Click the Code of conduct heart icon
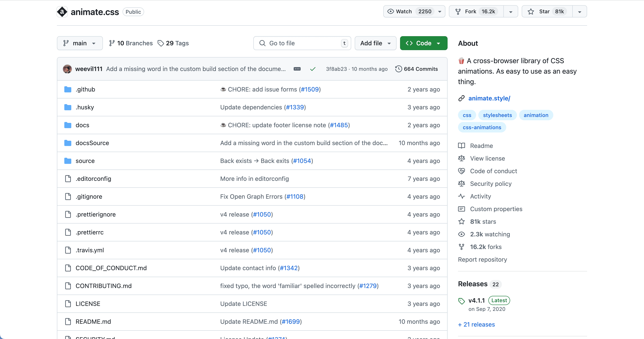The image size is (644, 339). pos(462,171)
